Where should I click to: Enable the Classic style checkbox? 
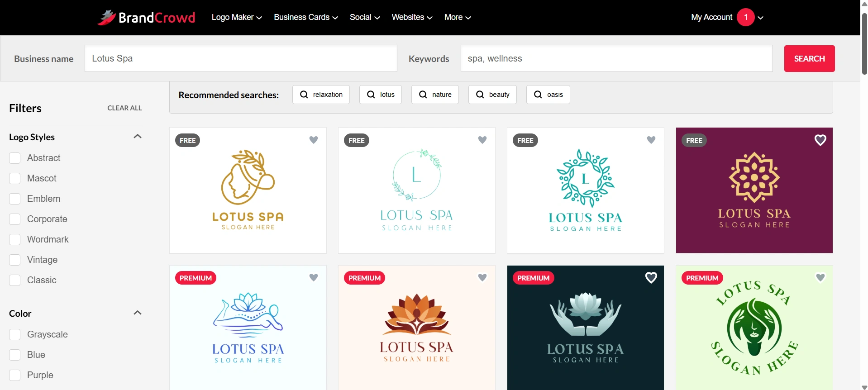coord(15,280)
